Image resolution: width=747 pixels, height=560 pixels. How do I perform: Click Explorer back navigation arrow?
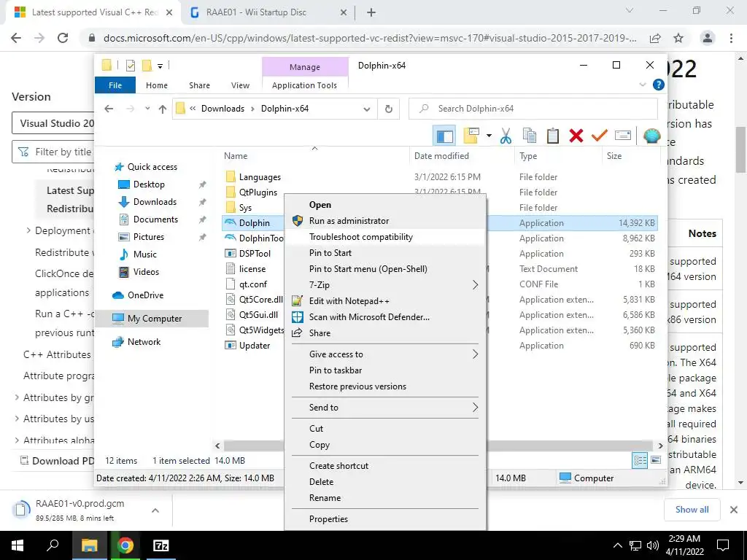109,109
